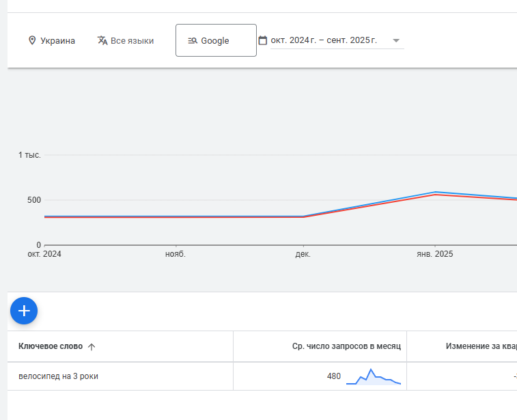Screen dimensions: 517x420
Task: Click the calendar icon before the date range
Action: (x=263, y=41)
